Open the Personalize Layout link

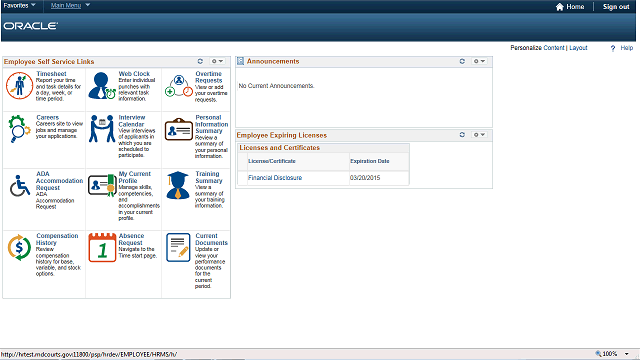point(578,48)
